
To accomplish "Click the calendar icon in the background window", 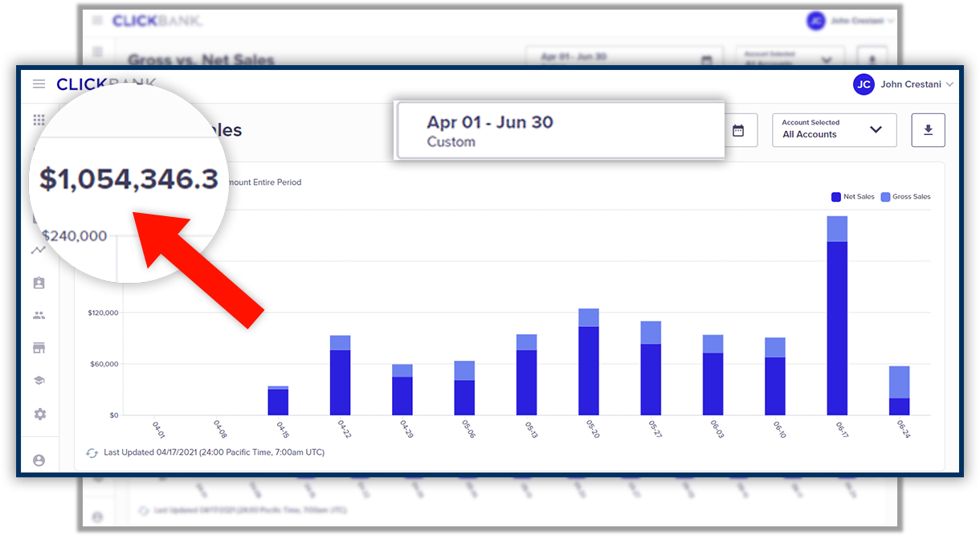I will (x=707, y=59).
